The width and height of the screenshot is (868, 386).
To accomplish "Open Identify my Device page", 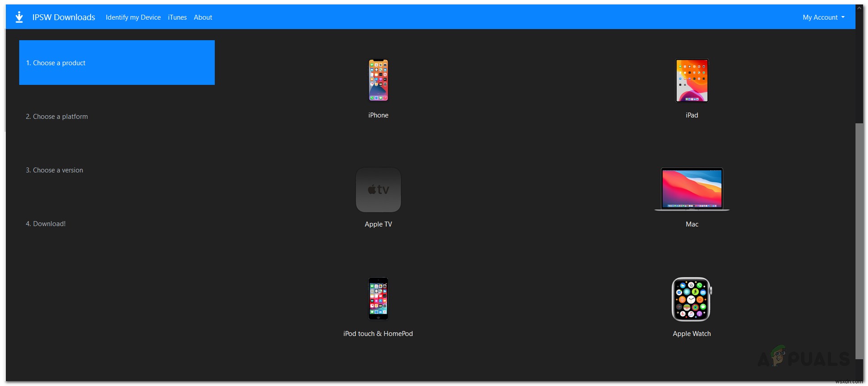I will (x=133, y=17).
